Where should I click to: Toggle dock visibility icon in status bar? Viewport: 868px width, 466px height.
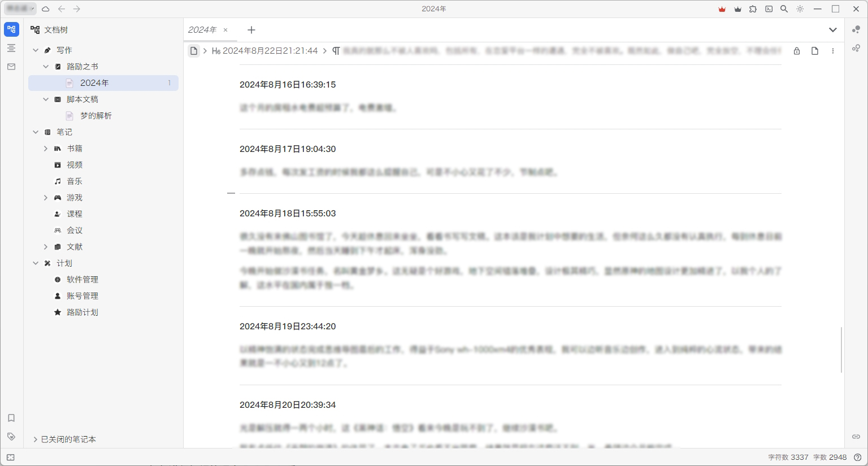point(11,458)
